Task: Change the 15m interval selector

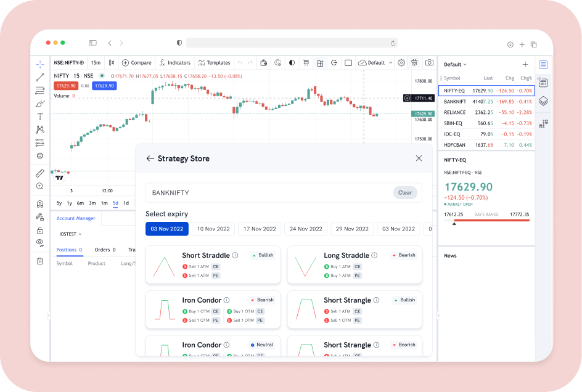Action: pyautogui.click(x=96, y=63)
